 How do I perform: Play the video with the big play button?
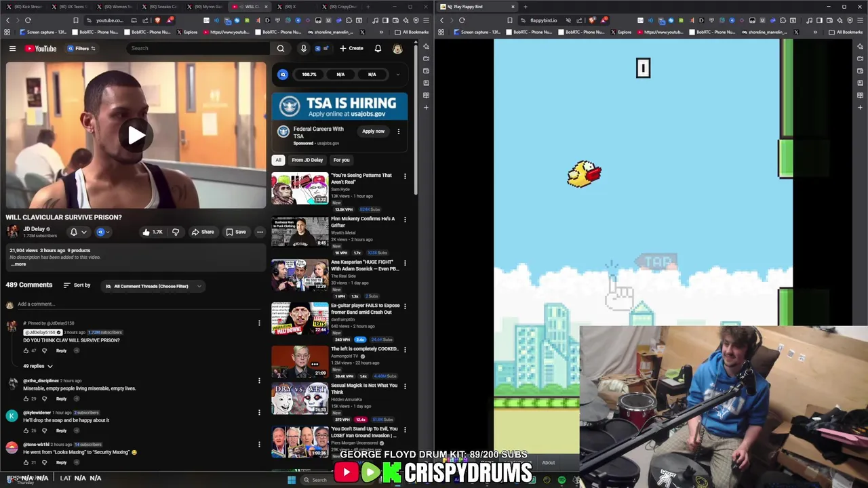point(136,135)
